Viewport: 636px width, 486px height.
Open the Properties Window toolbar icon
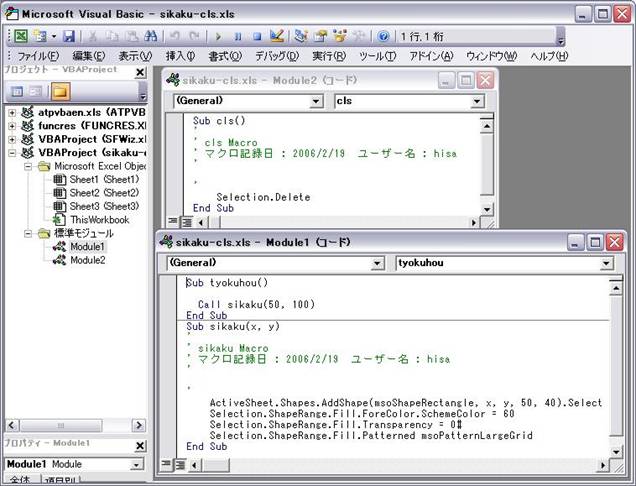(x=320, y=37)
